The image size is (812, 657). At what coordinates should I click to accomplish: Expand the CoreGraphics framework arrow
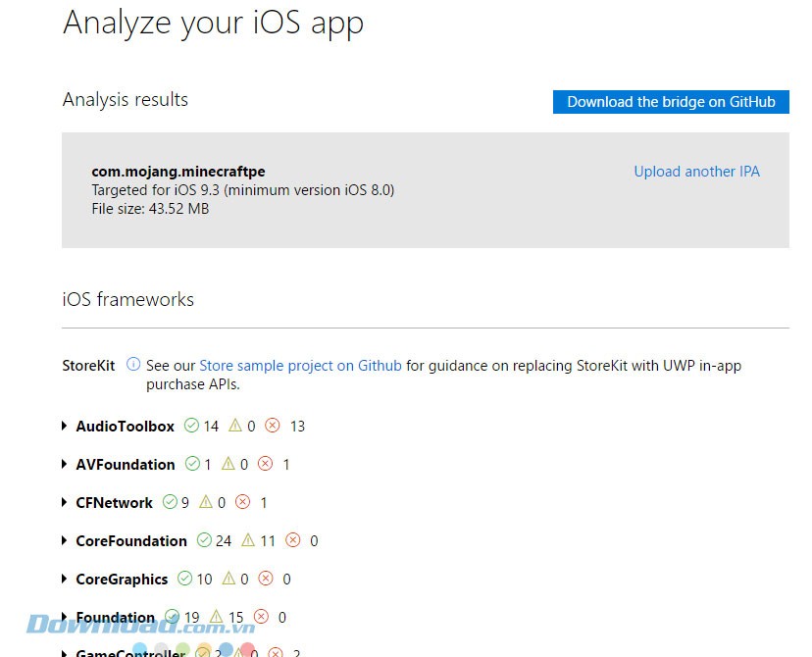coord(65,579)
